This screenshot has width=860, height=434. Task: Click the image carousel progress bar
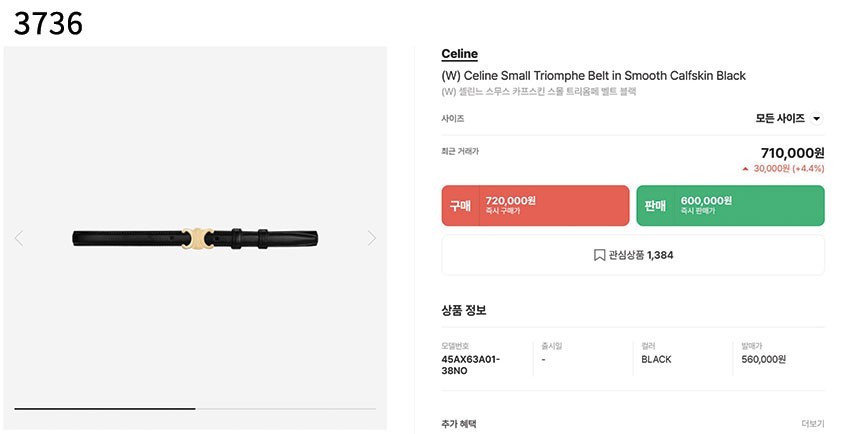(195, 408)
